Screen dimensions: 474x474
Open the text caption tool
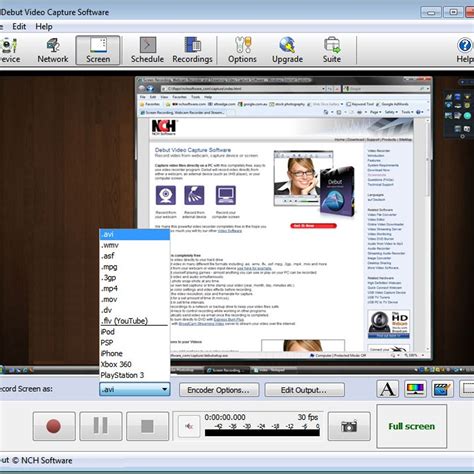pos(387,389)
